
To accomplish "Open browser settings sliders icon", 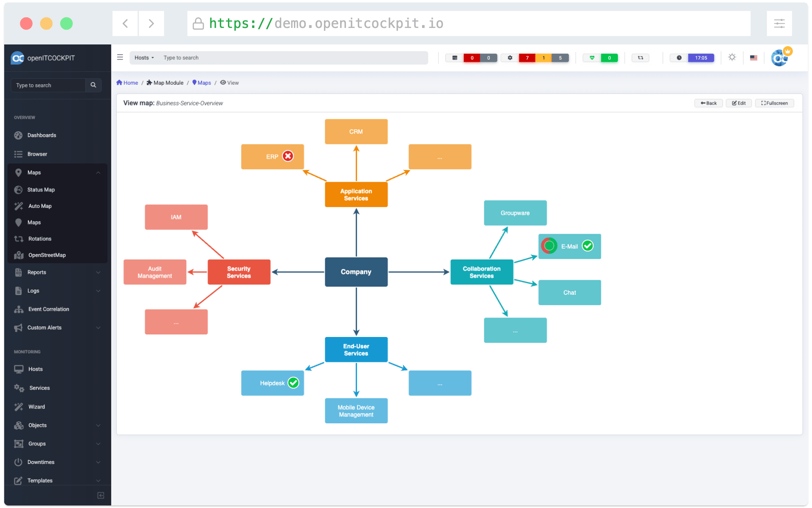I will tap(779, 24).
